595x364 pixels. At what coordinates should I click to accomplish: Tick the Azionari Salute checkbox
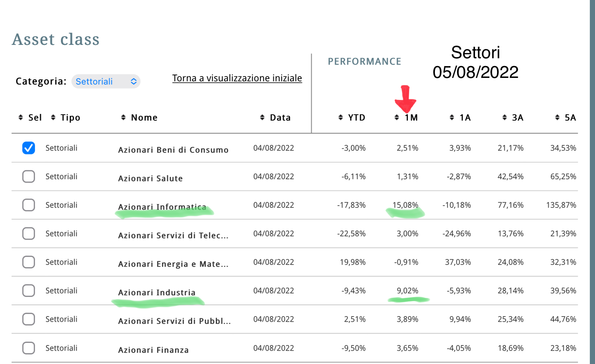(29, 177)
